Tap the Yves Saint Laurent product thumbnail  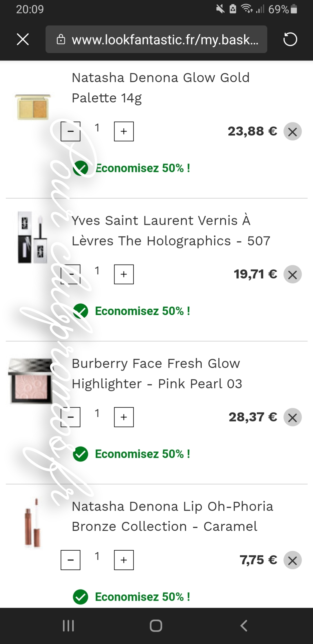coord(32,237)
